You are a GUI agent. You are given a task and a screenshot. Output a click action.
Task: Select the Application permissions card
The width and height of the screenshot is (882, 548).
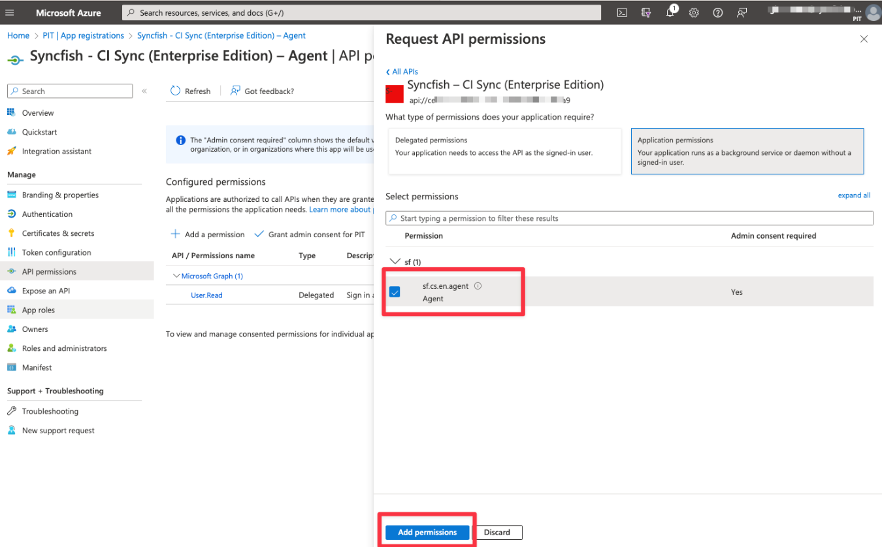click(747, 151)
